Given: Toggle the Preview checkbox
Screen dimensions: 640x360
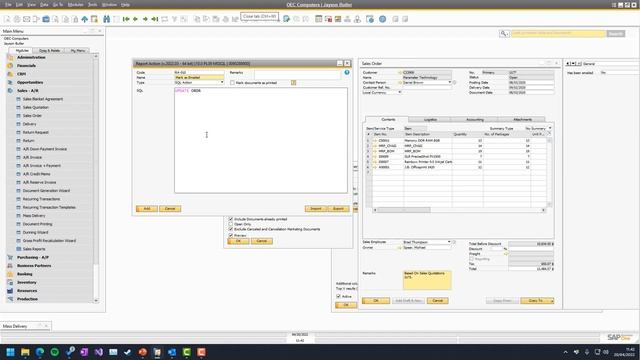Looking at the screenshot, I should click(x=231, y=236).
